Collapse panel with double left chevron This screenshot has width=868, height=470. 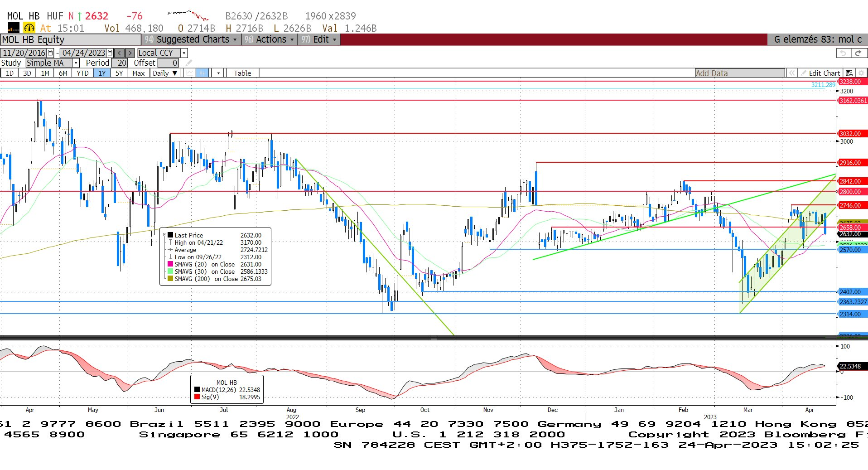(x=791, y=73)
